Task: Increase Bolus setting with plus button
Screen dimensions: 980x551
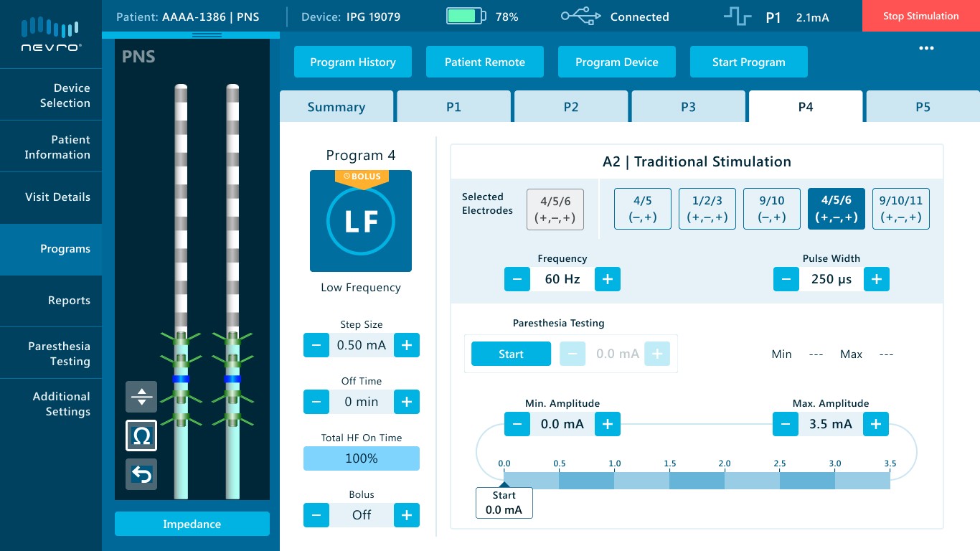Action: pos(407,515)
